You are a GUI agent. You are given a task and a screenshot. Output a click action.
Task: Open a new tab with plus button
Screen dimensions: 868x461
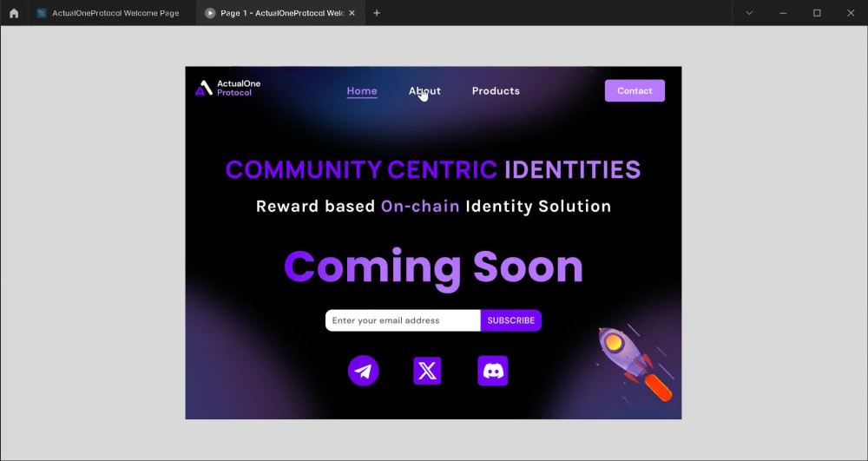[377, 13]
